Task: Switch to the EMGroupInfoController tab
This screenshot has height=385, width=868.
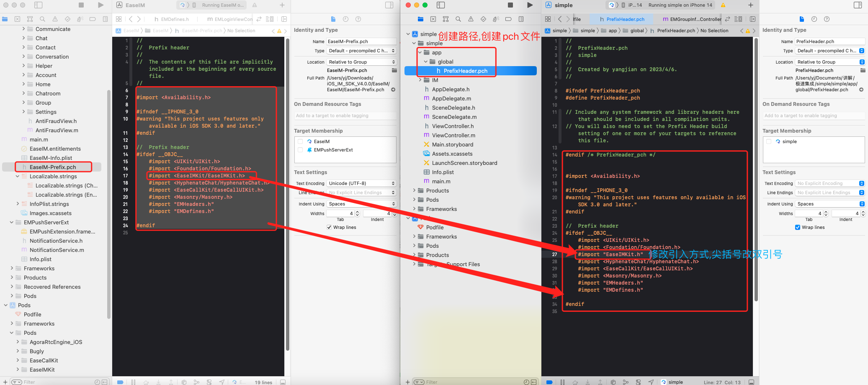Action: tap(692, 19)
